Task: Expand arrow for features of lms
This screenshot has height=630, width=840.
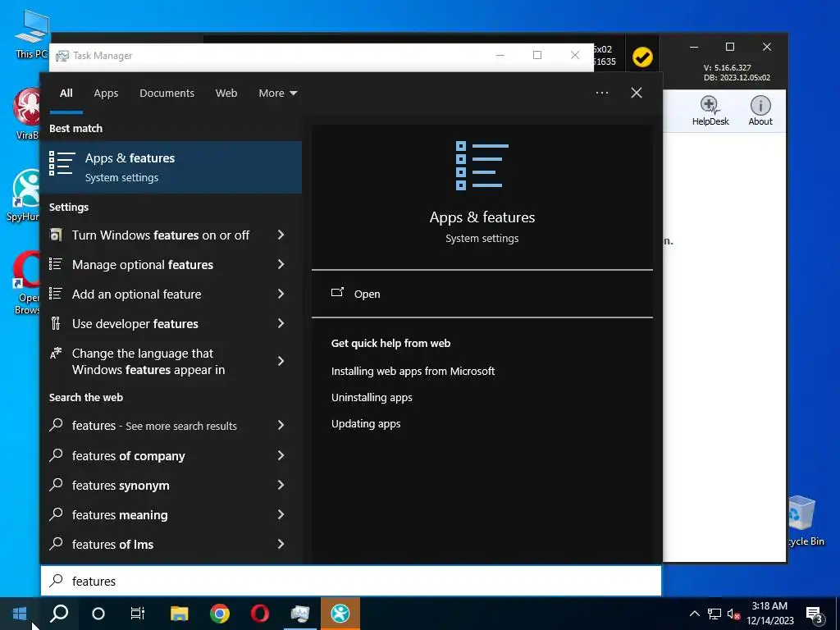Action: (x=281, y=544)
